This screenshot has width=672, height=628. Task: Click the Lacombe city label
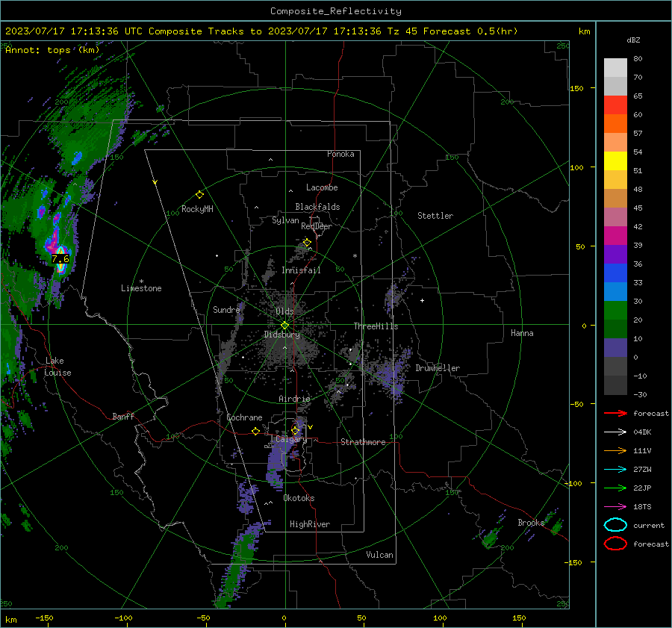(x=322, y=187)
